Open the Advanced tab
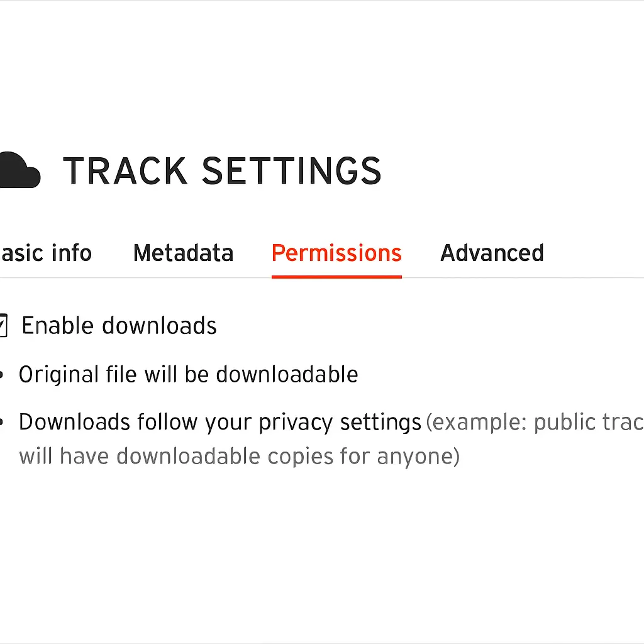The image size is (644, 644). tap(492, 253)
